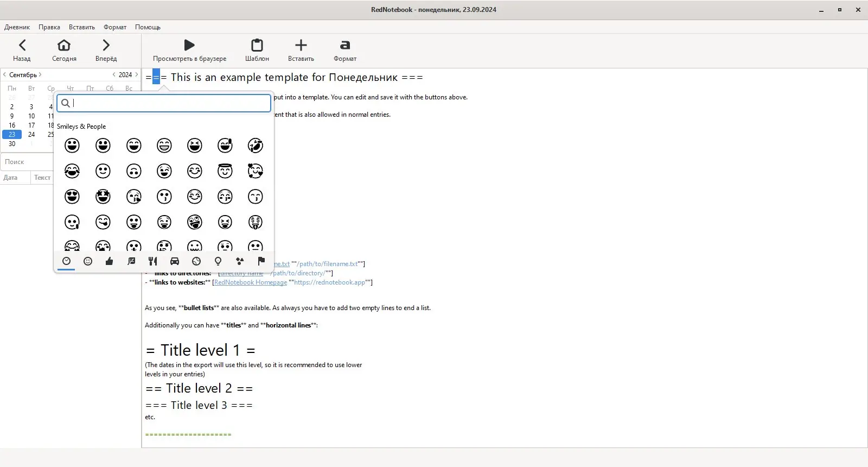868x467 pixels.
Task: Insert the money-mouth face emoji
Action: [256, 222]
